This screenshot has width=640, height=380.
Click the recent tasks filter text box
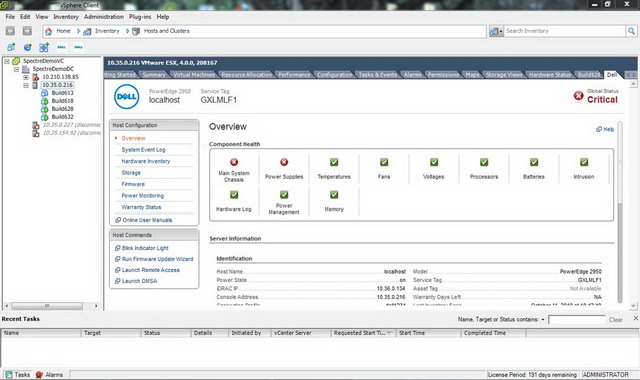pos(576,320)
